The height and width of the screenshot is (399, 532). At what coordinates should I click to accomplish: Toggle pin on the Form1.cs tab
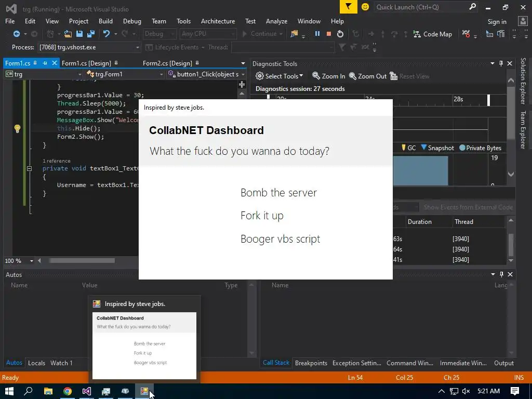click(x=45, y=63)
